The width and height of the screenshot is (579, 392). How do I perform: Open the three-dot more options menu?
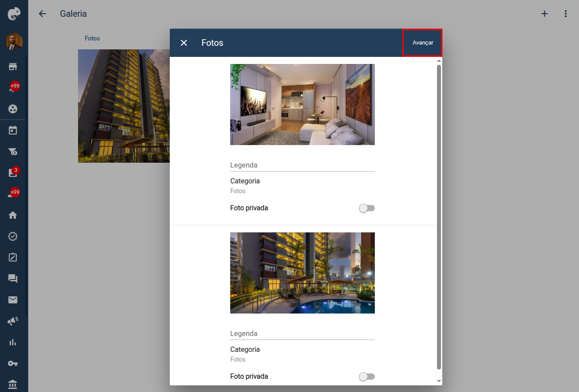point(566,14)
